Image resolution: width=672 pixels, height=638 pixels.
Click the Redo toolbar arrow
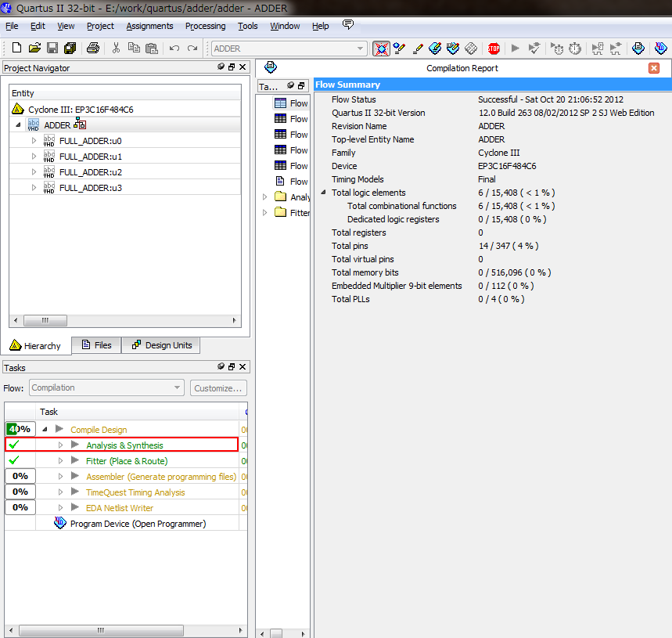(192, 48)
